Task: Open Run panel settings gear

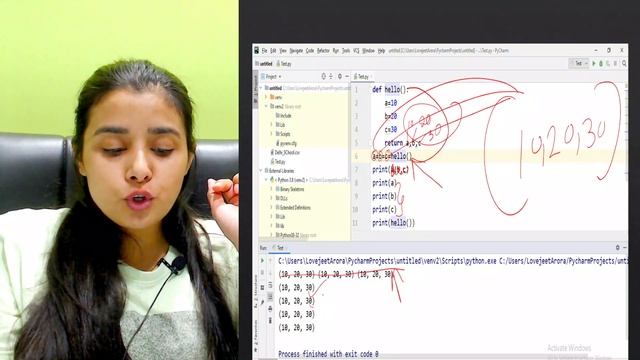Action: coord(618,248)
